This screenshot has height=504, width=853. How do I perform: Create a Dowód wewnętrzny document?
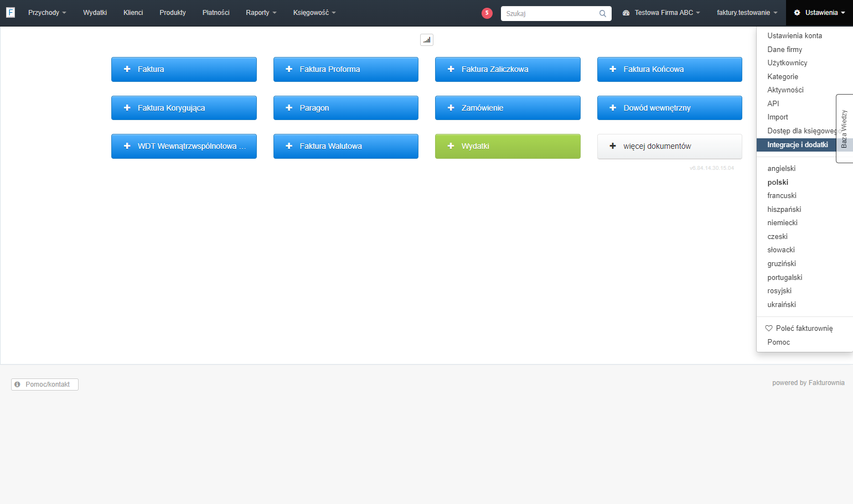pyautogui.click(x=670, y=108)
